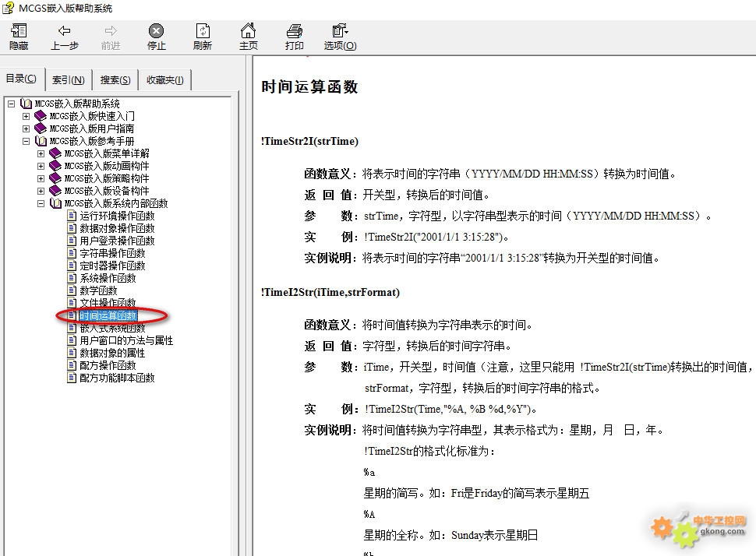Image resolution: width=756 pixels, height=556 pixels.
Task: Open the 系统操作函数 topic
Action: pos(108,279)
